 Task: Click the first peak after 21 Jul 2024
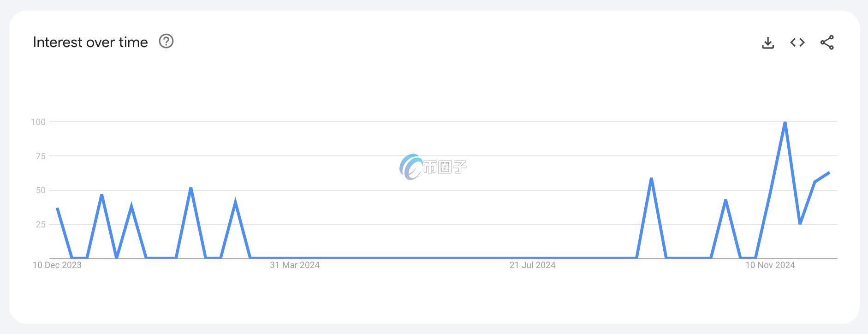[x=651, y=178]
